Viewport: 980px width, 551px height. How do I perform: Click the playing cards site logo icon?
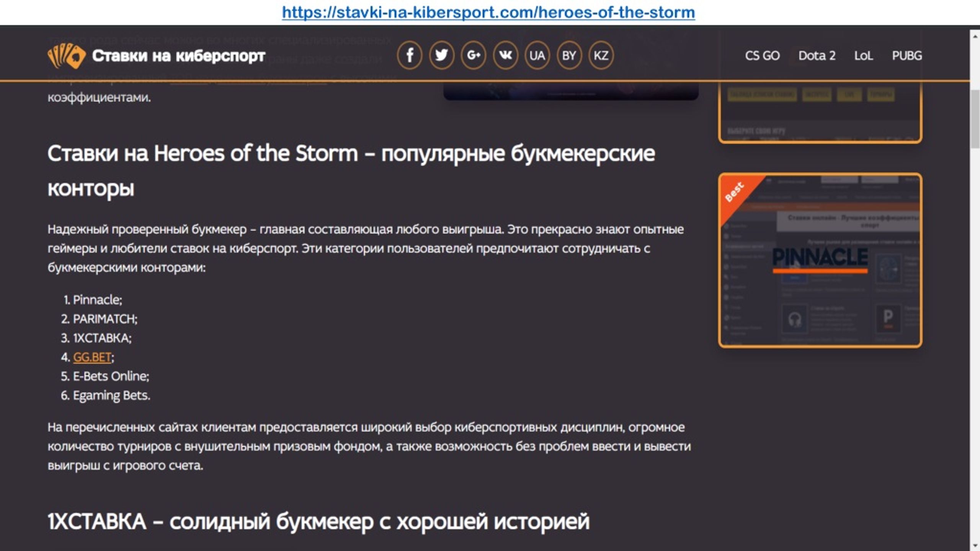tap(66, 56)
